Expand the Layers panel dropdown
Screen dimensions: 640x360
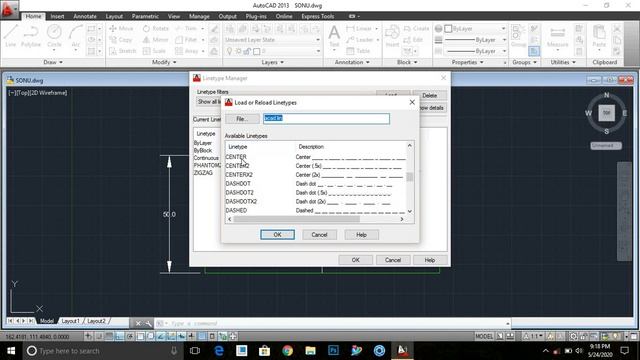pos(273,62)
